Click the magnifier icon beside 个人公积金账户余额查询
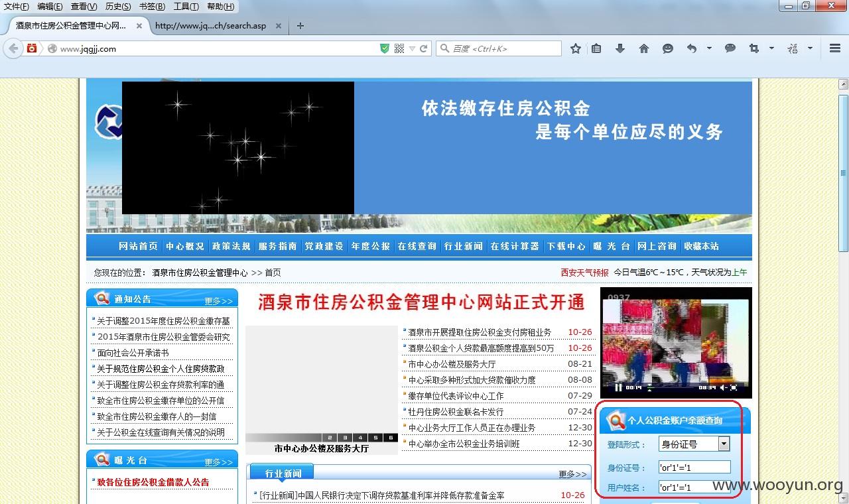Screen dimensions: 849x504 click(617, 420)
